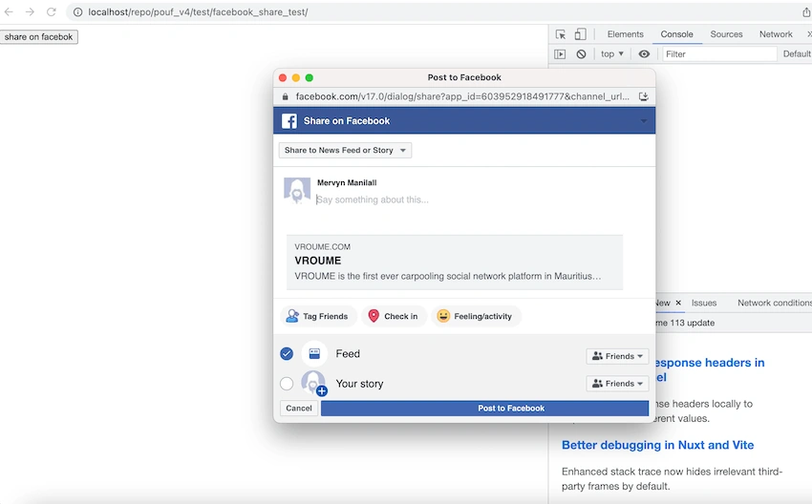Uncheck the Feed checkbox
Screen dimensions: 812x504
287,353
